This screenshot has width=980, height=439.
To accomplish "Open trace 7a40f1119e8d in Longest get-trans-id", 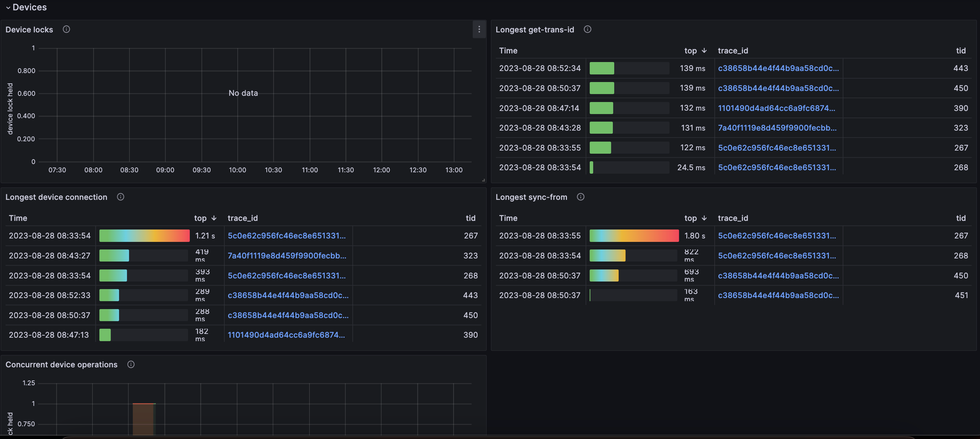I will (777, 128).
